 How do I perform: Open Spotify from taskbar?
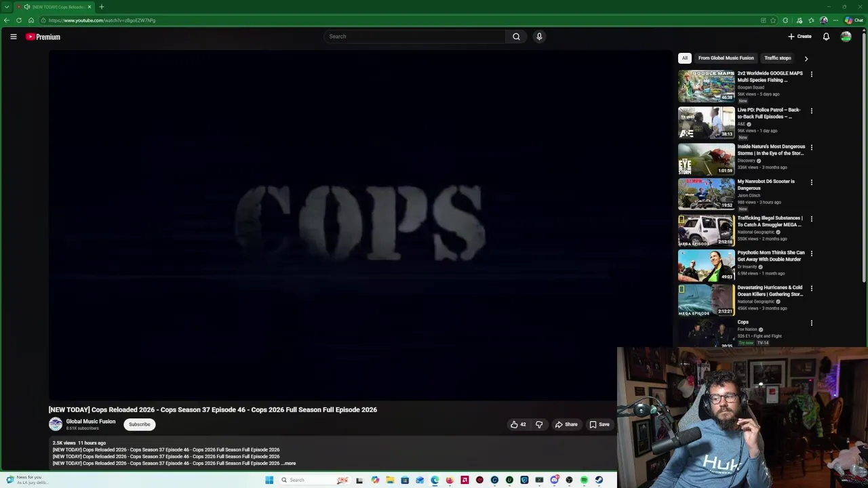pos(584,480)
